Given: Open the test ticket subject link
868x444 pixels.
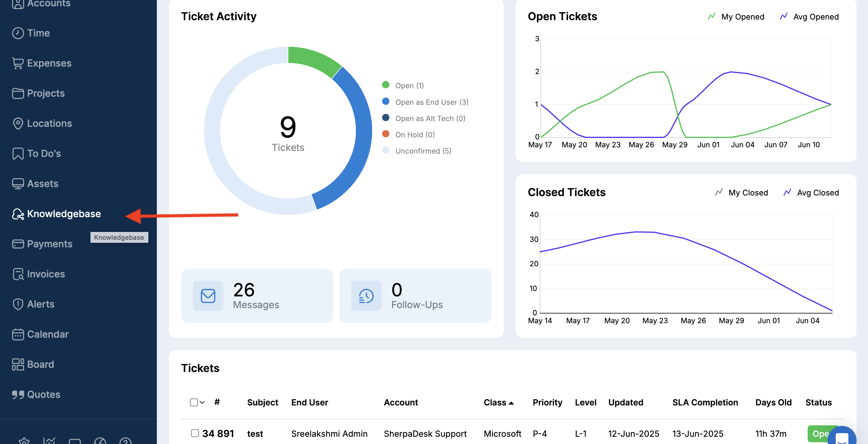Looking at the screenshot, I should coord(255,433).
